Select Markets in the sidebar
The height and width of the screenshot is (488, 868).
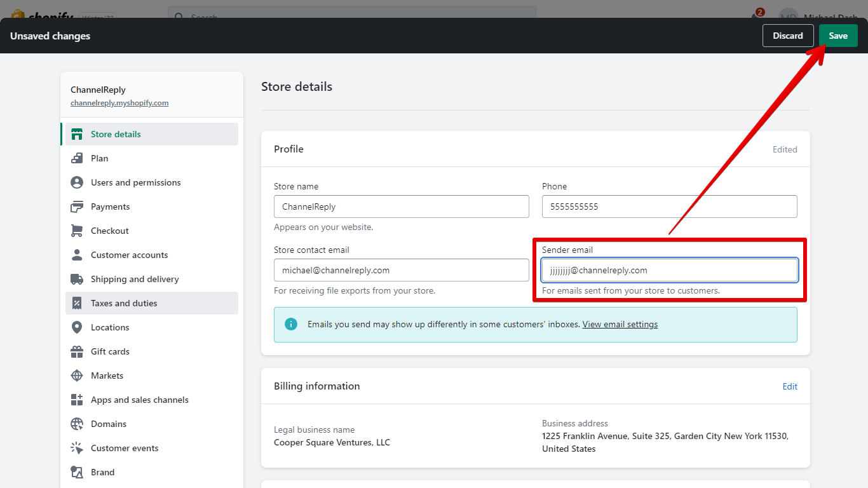pos(152,376)
